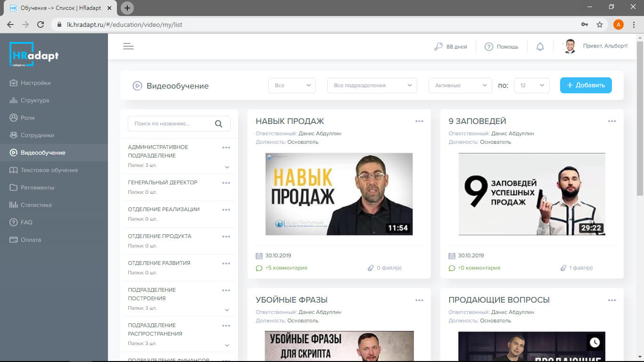Click the Добавить button
Viewport: 644px width, 362px height.
point(586,85)
